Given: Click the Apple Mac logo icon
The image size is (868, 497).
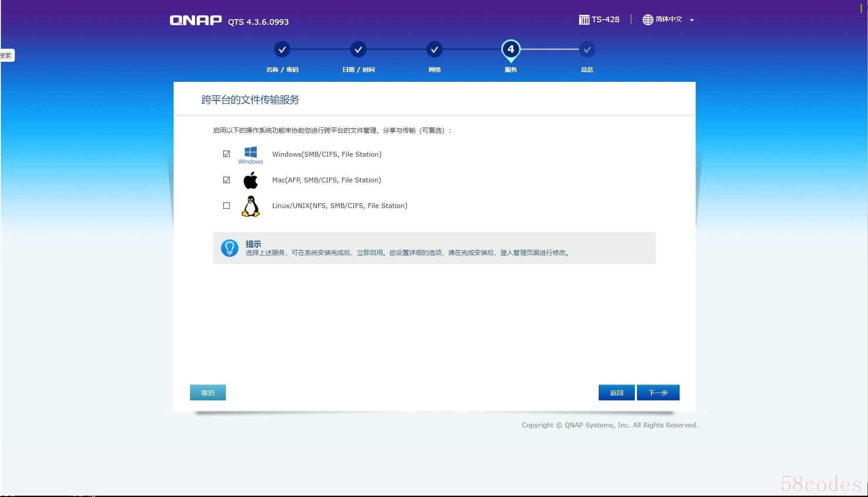Looking at the screenshot, I should [x=251, y=180].
